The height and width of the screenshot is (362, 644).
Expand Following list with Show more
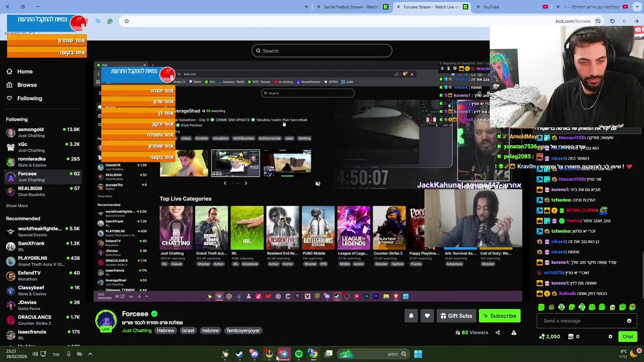click(x=17, y=206)
